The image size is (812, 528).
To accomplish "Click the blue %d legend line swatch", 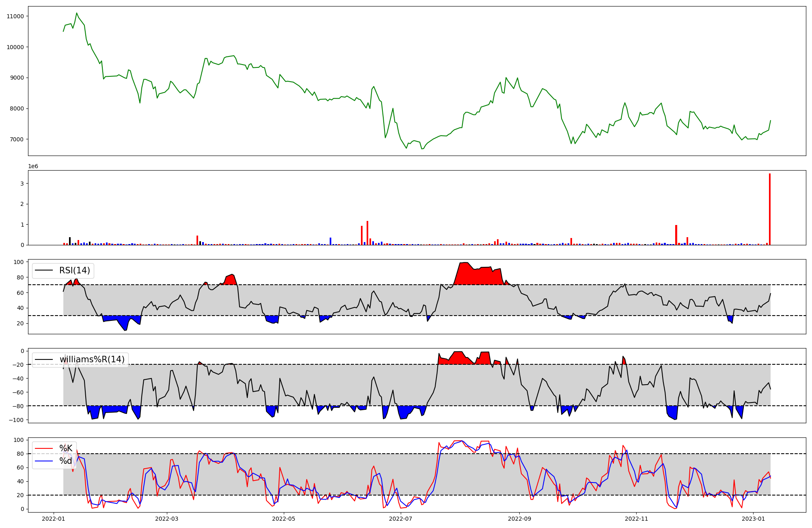I will click(x=44, y=461).
